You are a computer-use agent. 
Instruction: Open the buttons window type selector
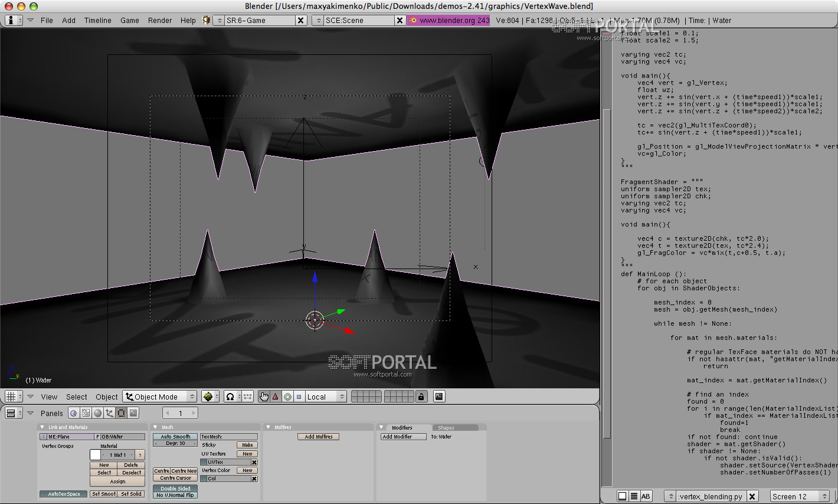[14, 413]
